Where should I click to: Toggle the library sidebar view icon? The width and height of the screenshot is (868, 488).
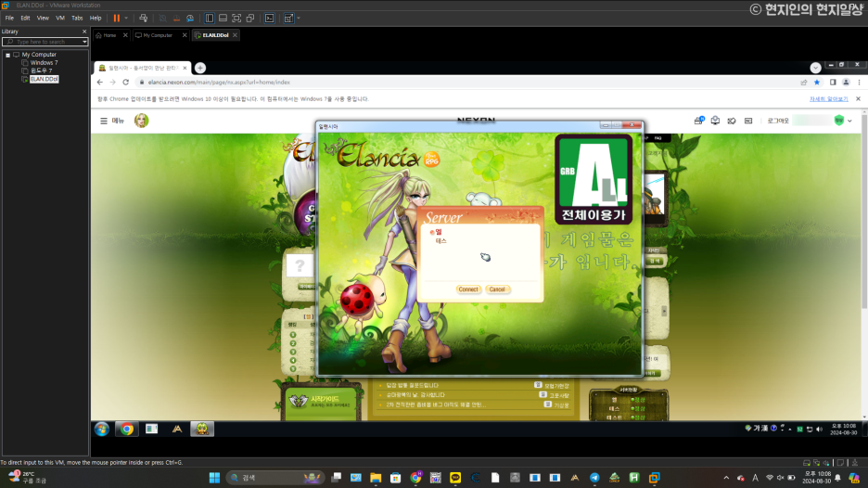click(210, 19)
